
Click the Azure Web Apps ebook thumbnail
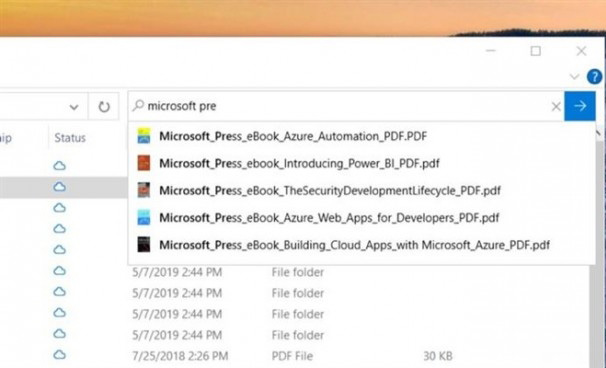[144, 218]
